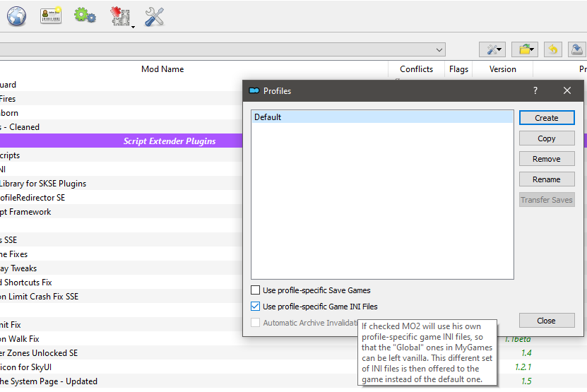The height and width of the screenshot is (392, 587).
Task: Click the Profiles dialog help question mark
Action: tap(535, 90)
